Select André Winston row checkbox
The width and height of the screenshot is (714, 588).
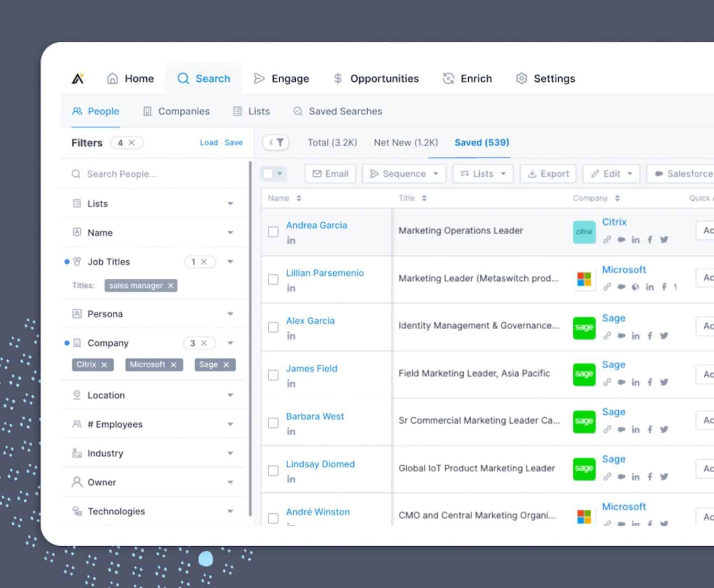point(273,518)
